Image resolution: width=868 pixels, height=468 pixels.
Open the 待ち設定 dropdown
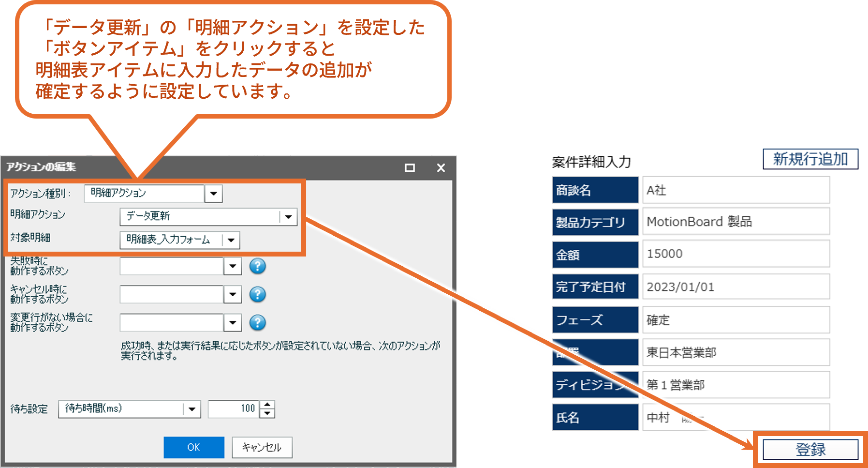coord(192,409)
